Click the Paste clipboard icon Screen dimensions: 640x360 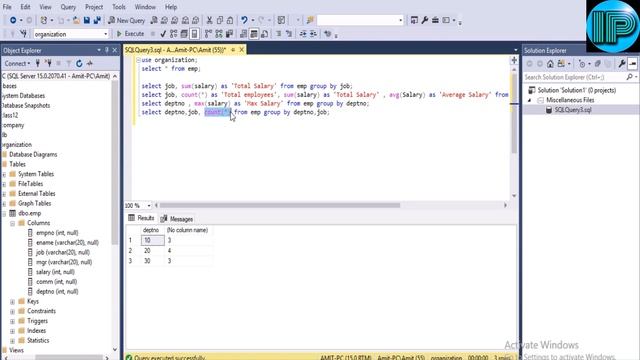click(230, 20)
